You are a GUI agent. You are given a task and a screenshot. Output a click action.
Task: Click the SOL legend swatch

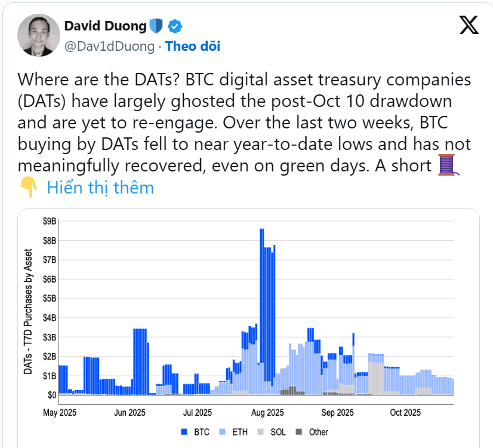(x=262, y=432)
